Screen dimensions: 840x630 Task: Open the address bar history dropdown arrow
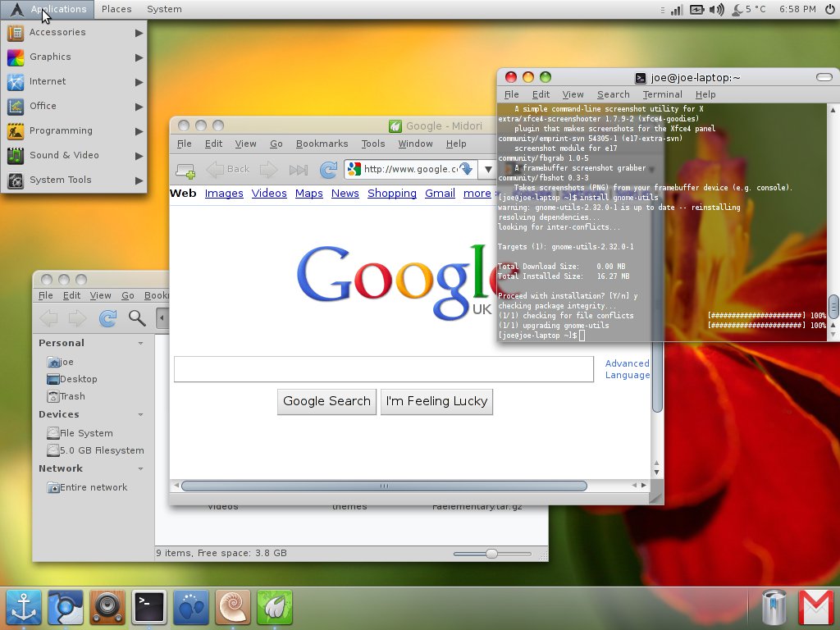pyautogui.click(x=488, y=170)
